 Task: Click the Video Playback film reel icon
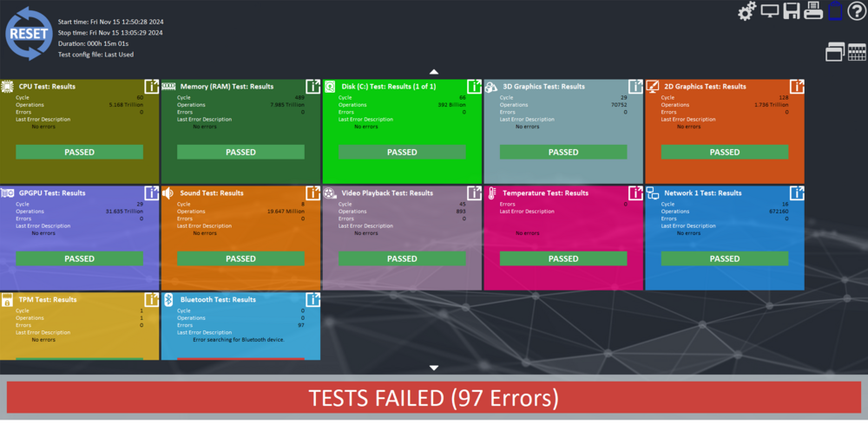(330, 193)
